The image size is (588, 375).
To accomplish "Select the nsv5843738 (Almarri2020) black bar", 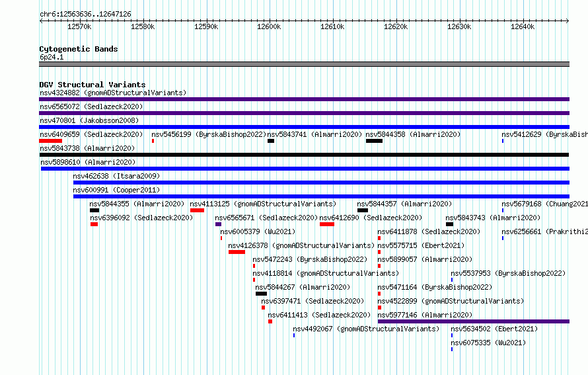I will (304, 155).
